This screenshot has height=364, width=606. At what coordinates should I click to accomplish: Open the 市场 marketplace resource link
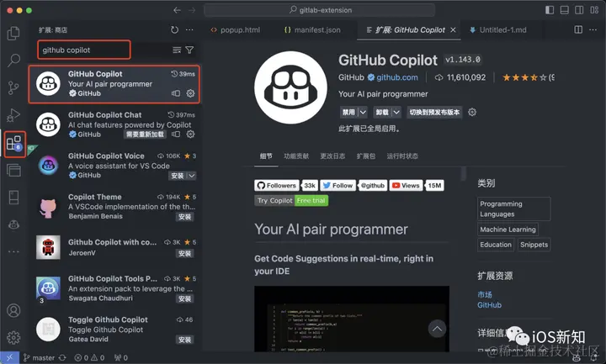485,294
